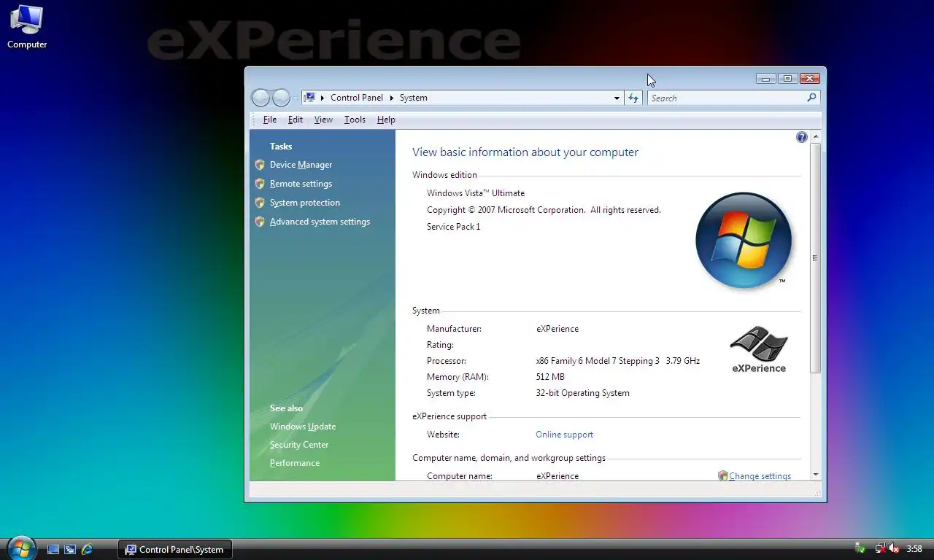934x560 pixels.
Task: Click the processor value x86 Family 6
Action: click(x=617, y=361)
